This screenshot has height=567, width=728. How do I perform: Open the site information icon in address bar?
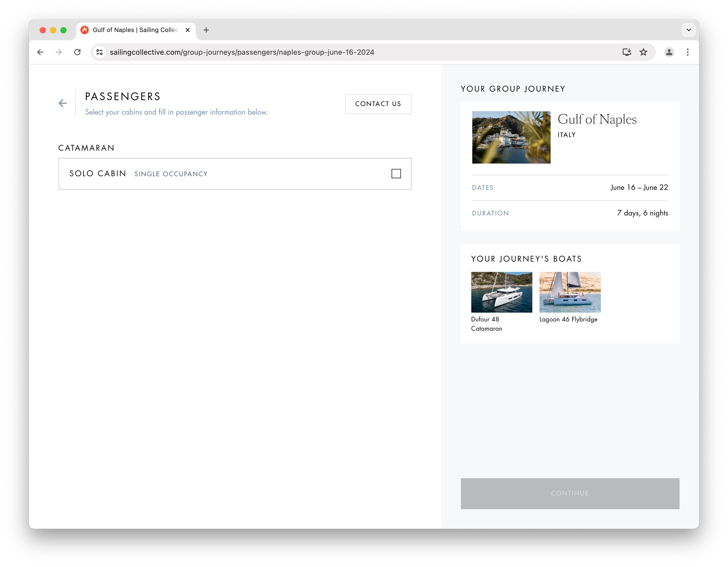(x=99, y=52)
